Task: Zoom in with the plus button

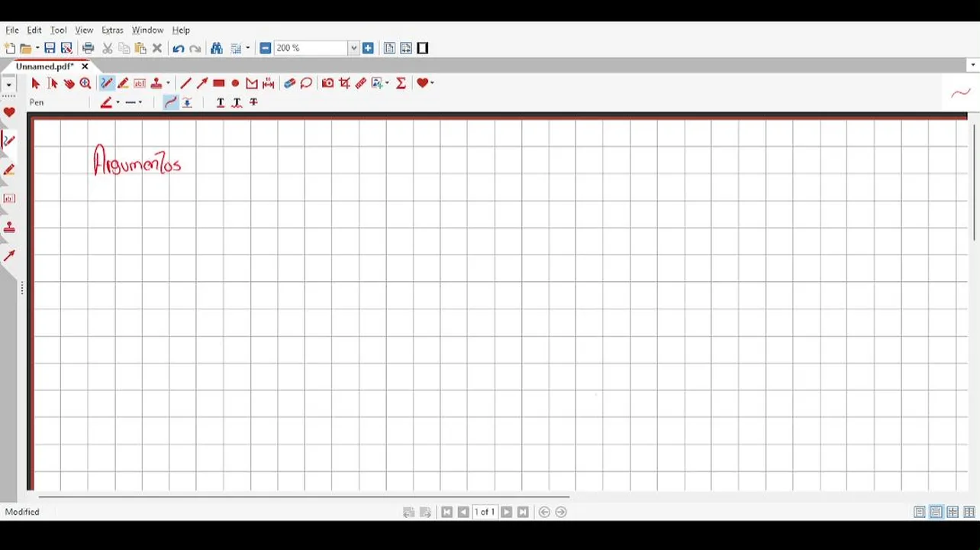Action: click(368, 48)
